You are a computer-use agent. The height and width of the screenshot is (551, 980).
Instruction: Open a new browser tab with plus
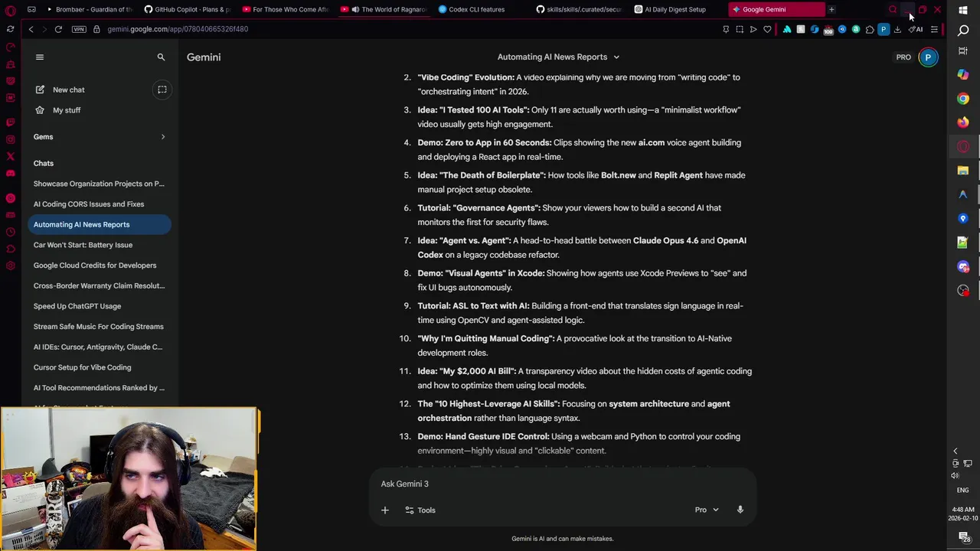point(831,9)
